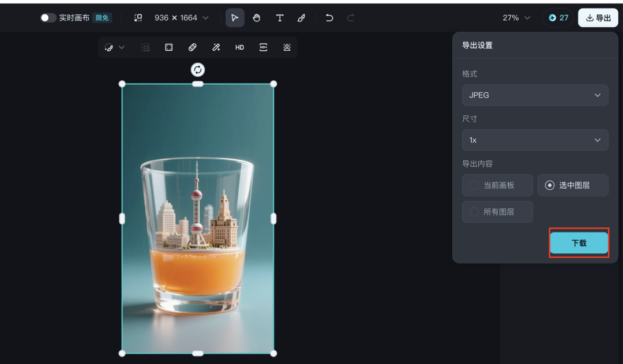Select the 当前画板 radio option
The image size is (623, 364).
497,185
